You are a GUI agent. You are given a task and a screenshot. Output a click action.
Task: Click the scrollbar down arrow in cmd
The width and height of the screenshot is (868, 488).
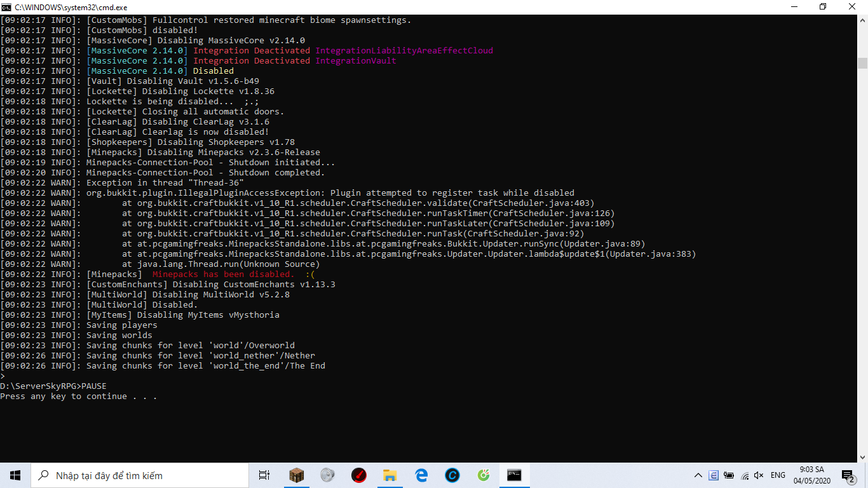click(862, 457)
